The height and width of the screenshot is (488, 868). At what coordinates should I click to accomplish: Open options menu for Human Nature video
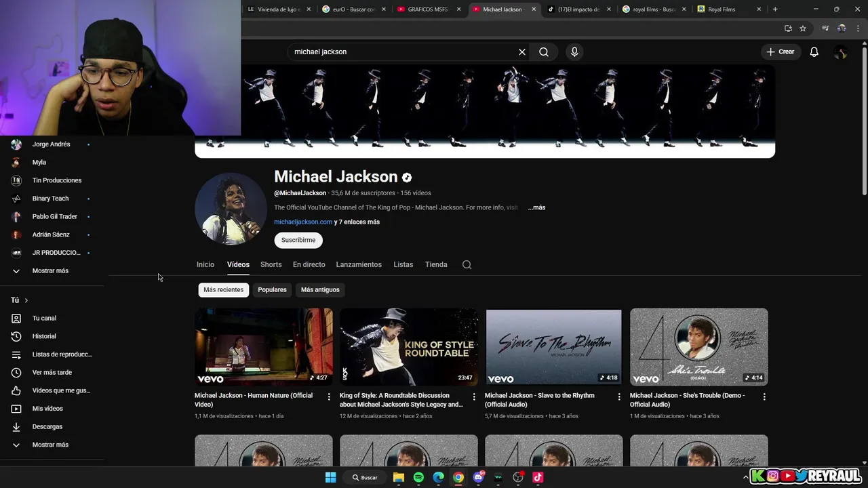[x=329, y=396]
